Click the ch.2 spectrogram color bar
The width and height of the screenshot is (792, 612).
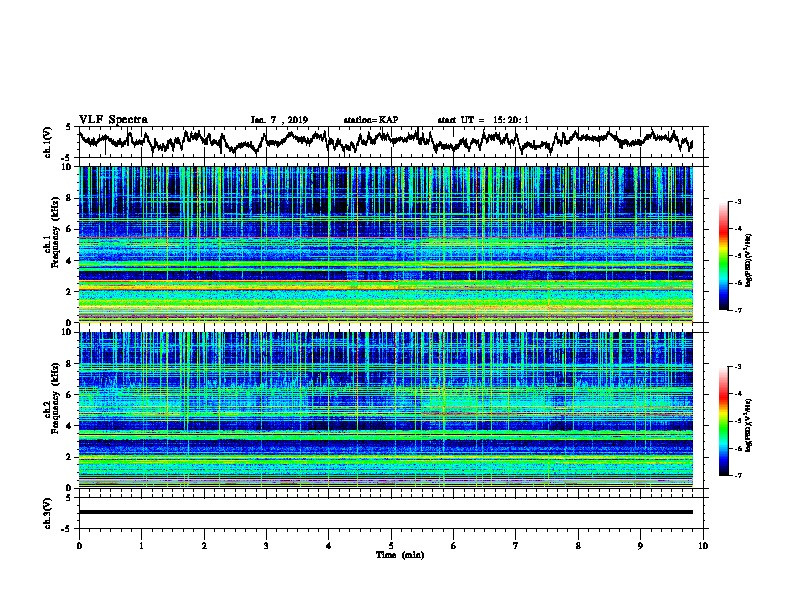[723, 421]
